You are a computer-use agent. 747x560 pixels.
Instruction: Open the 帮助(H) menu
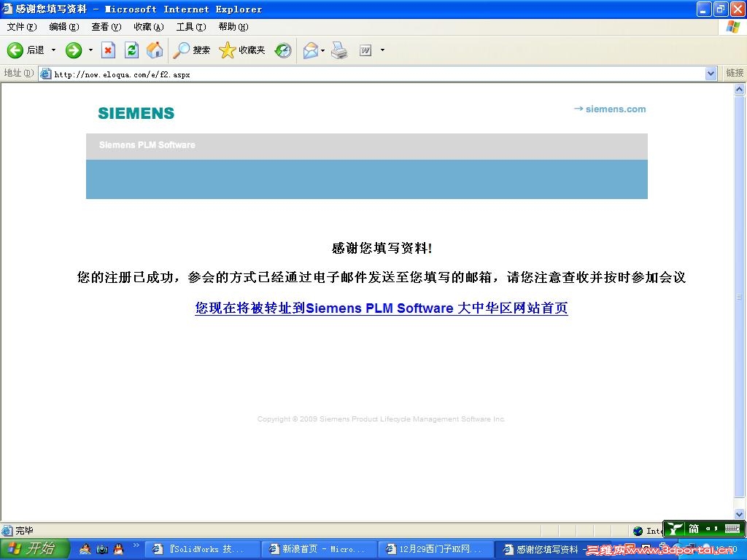233,27
